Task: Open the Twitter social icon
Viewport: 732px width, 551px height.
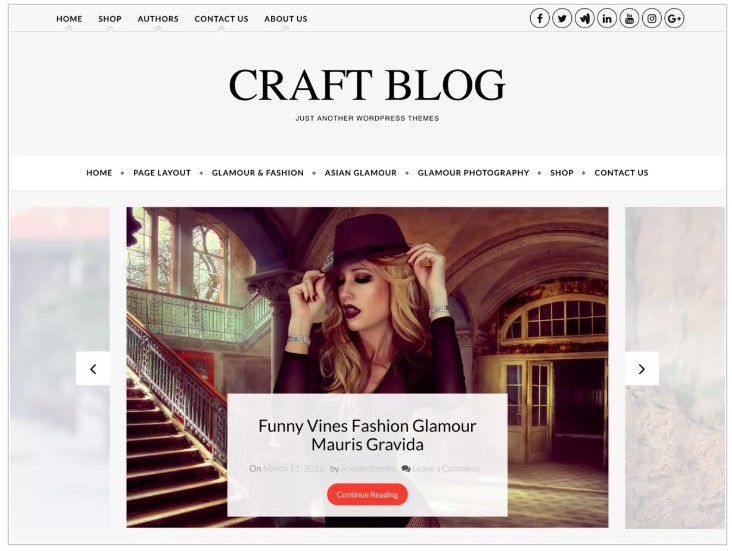Action: point(562,19)
